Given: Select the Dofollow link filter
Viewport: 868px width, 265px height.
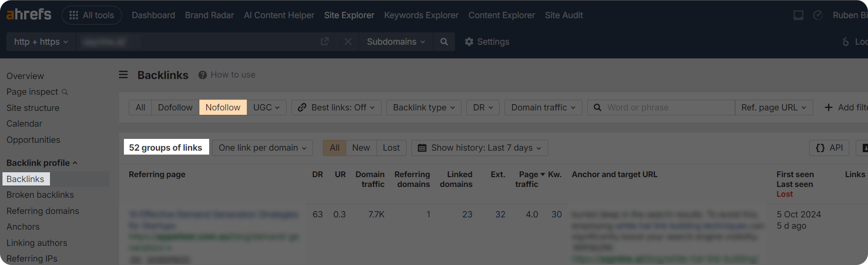Looking at the screenshot, I should pos(175,107).
